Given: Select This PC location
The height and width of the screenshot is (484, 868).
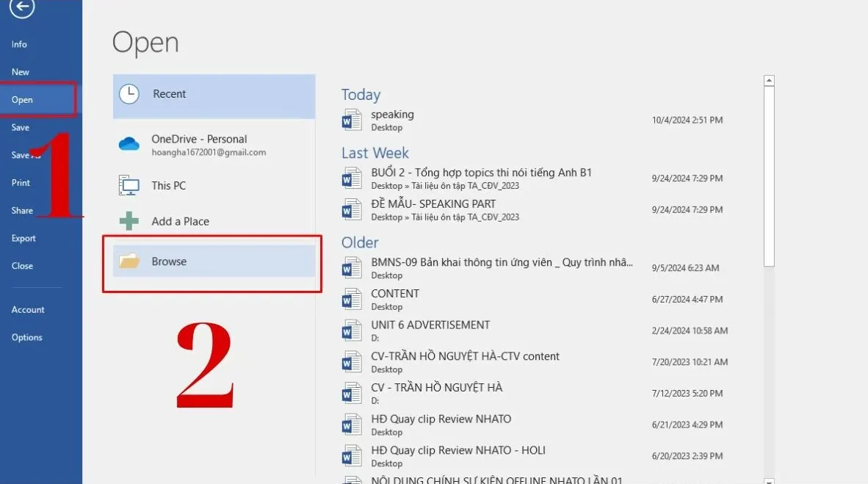Looking at the screenshot, I should [214, 186].
